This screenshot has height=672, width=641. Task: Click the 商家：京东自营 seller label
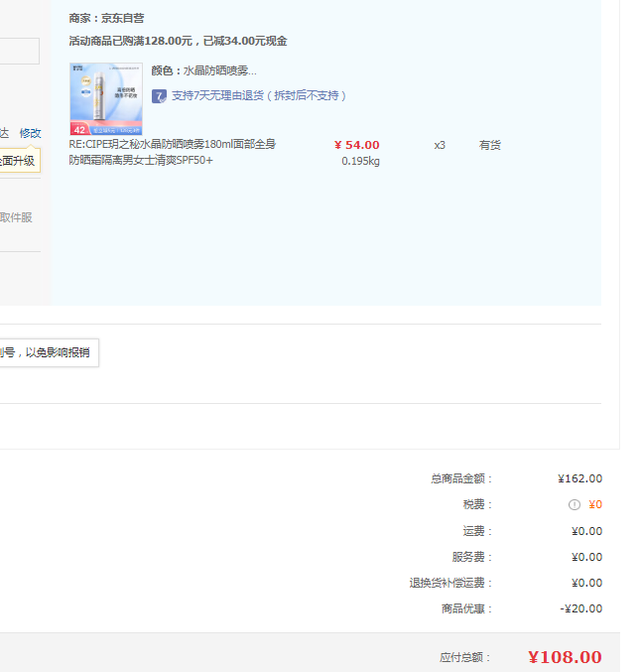point(106,18)
